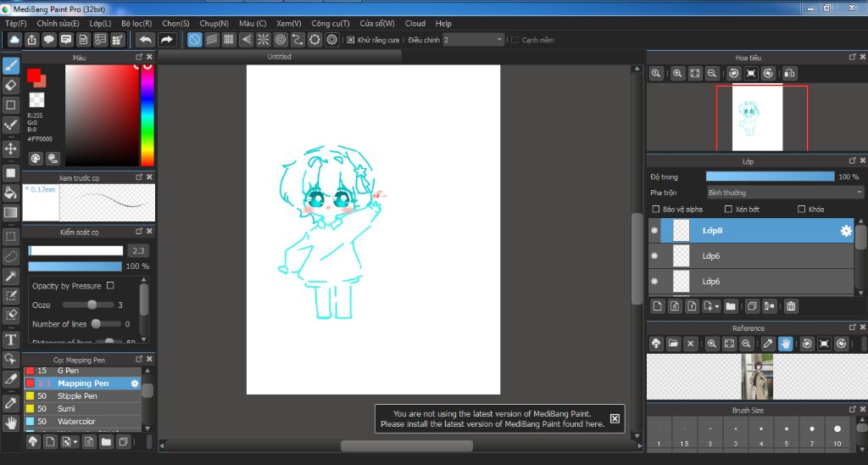Viewport: 868px width, 465px height.
Task: Turn on radial snap
Action: [263, 39]
